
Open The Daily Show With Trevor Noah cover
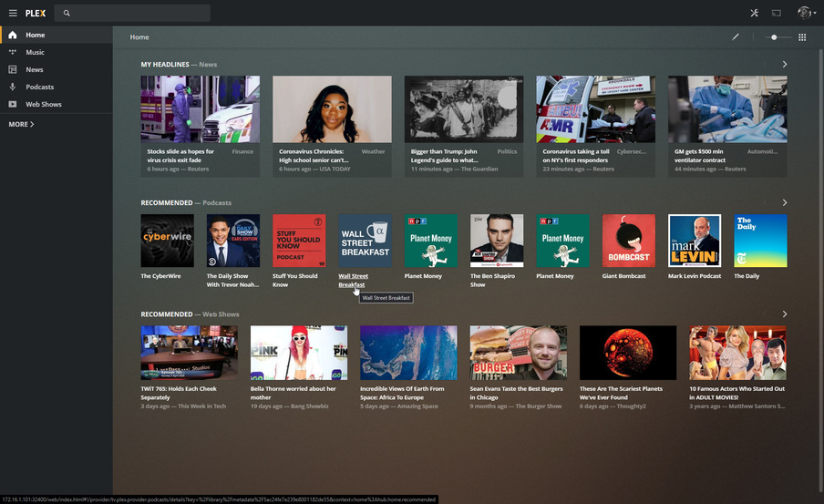tap(232, 241)
